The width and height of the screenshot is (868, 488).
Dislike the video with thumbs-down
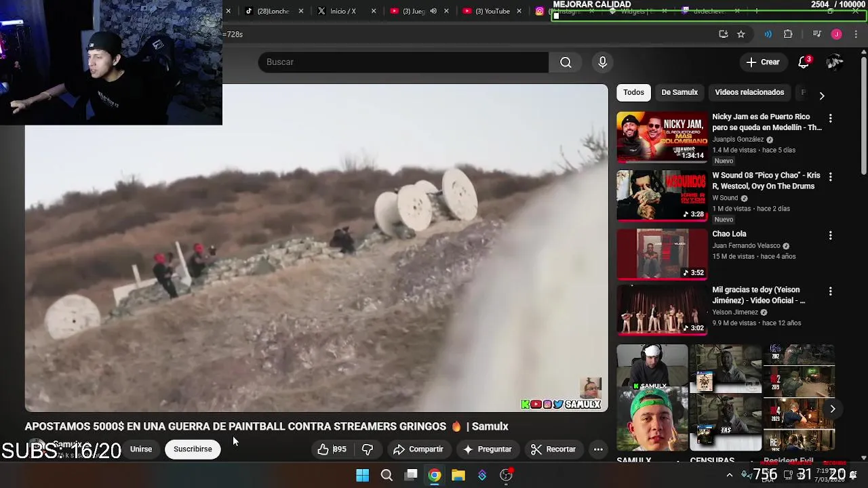pos(368,449)
